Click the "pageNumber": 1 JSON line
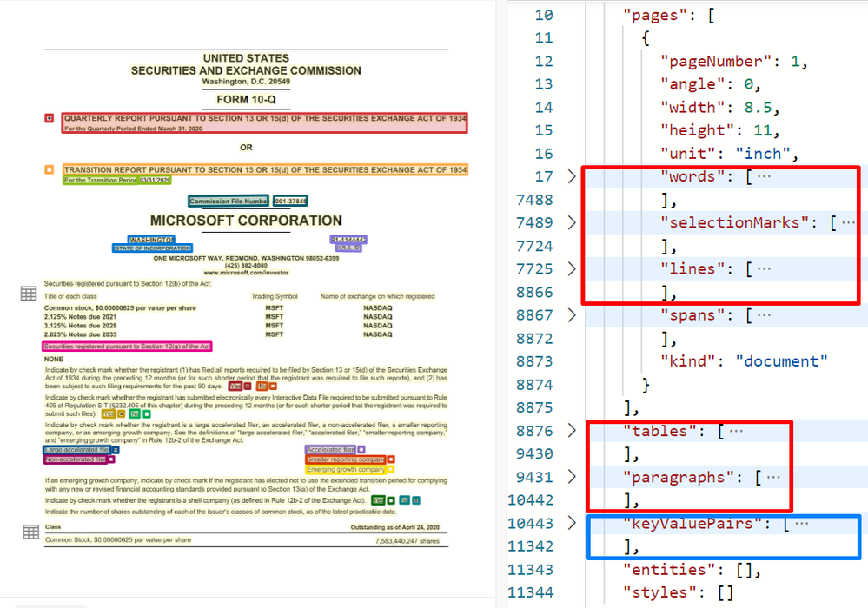This screenshot has height=608, width=868. (x=733, y=61)
